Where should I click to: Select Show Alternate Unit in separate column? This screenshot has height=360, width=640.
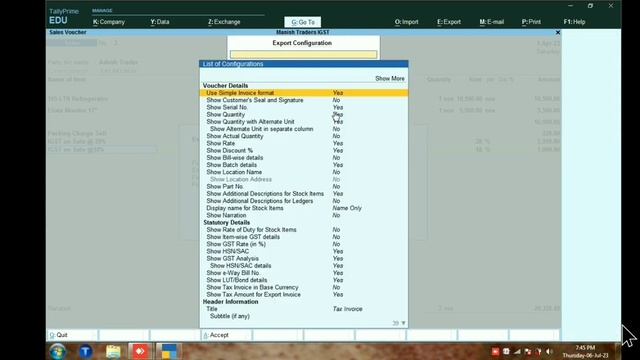point(304,129)
